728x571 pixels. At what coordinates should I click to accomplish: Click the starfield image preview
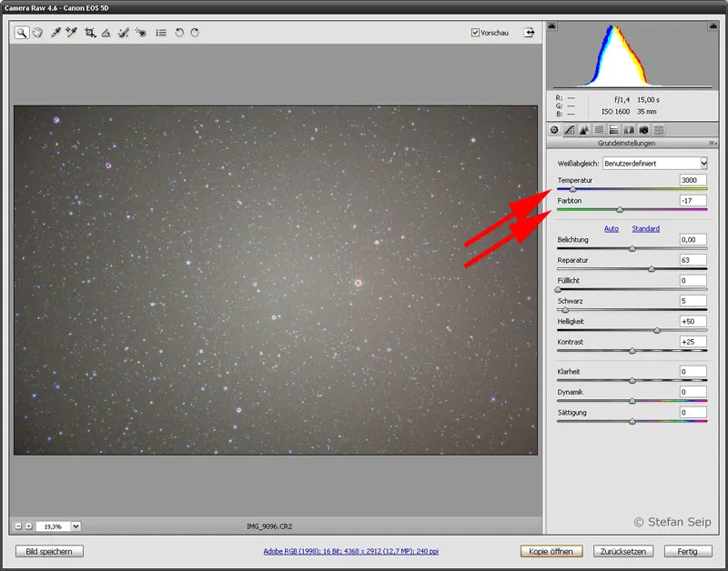tap(276, 280)
